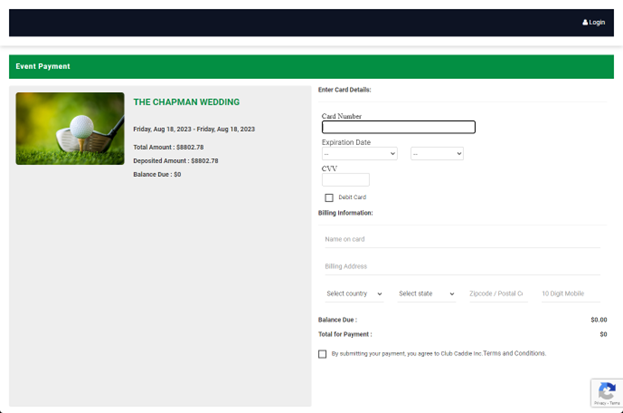
Task: Expand the Select state dropdown
Action: [426, 294]
